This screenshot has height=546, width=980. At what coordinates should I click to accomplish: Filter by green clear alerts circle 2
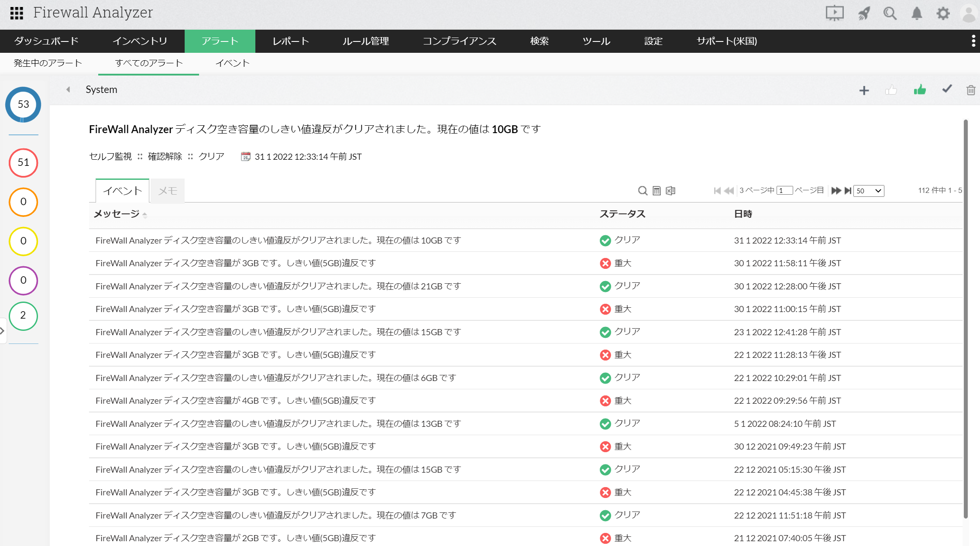[x=24, y=316]
